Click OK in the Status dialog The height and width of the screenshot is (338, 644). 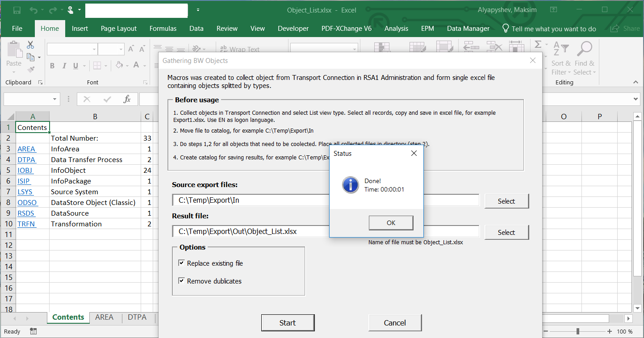pos(391,223)
